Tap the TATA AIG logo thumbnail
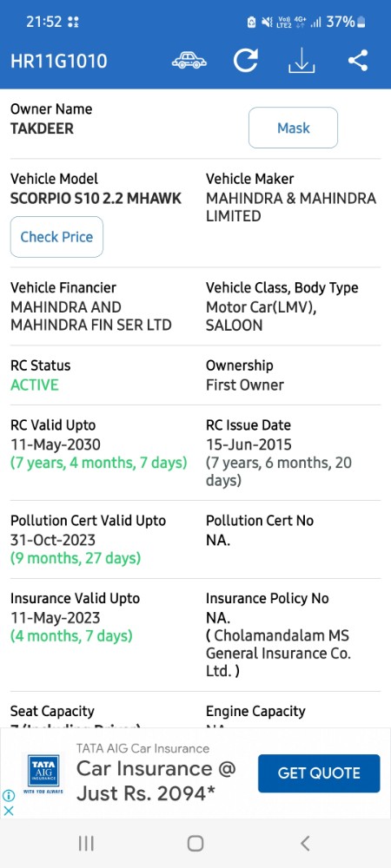Viewport: 391px width, 868px height. [43, 774]
